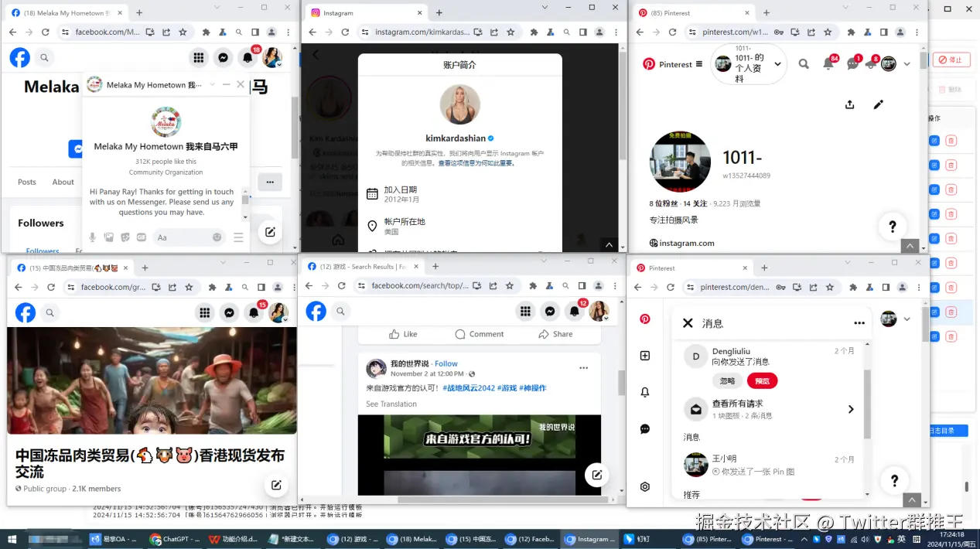Follow the 我的世界说 page

(446, 363)
